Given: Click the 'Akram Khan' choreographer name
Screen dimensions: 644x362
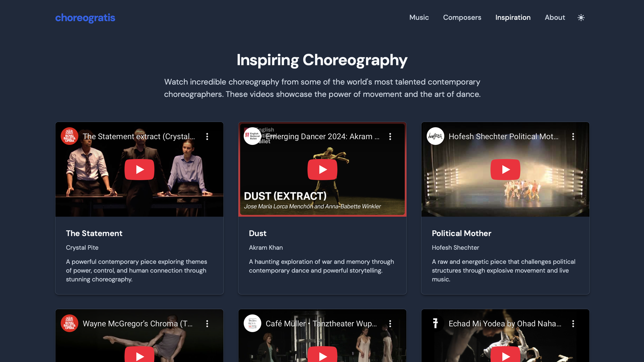Looking at the screenshot, I should coord(266,247).
